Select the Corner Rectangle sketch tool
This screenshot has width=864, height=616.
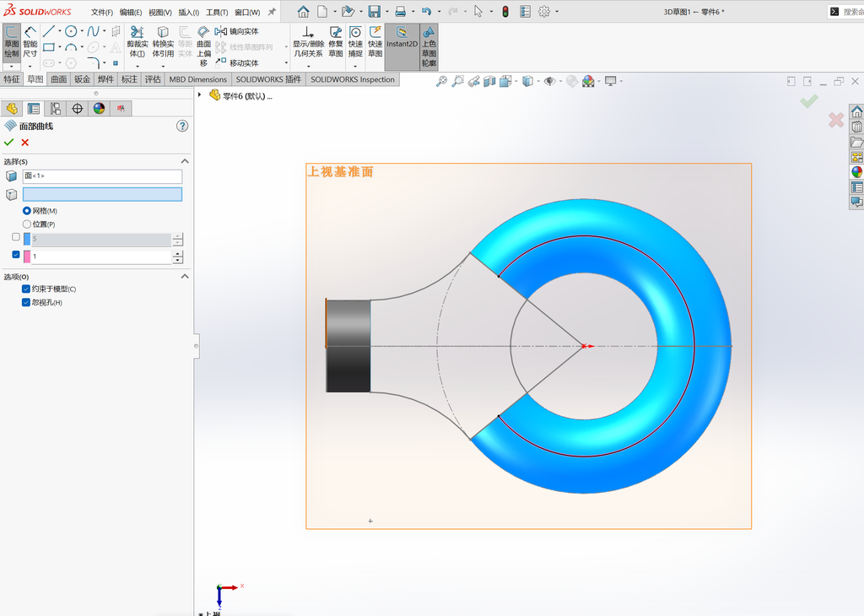pyautogui.click(x=49, y=47)
